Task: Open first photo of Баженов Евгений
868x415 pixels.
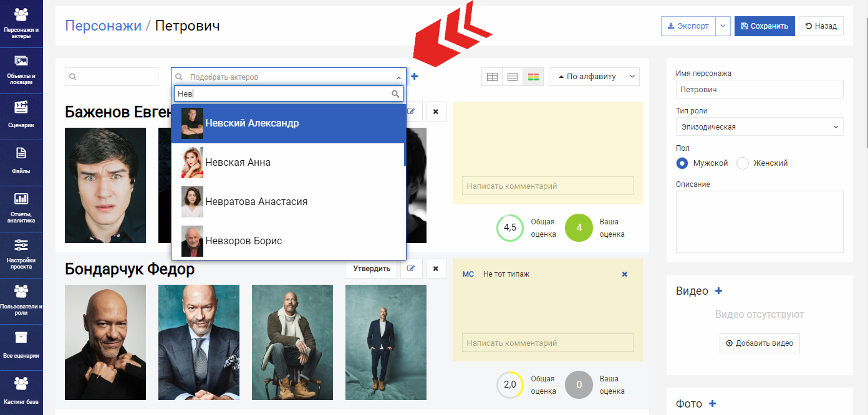Action: click(105, 185)
